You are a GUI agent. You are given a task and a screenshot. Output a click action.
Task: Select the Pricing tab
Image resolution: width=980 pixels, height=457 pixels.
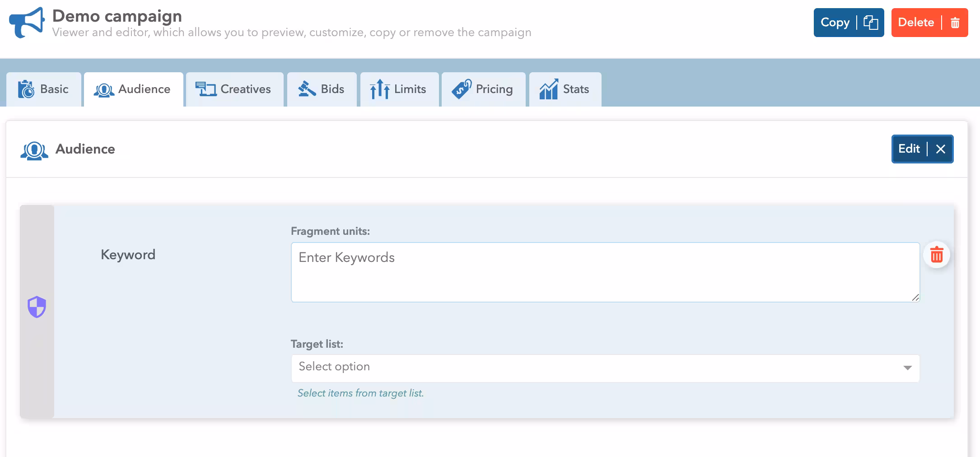(483, 89)
